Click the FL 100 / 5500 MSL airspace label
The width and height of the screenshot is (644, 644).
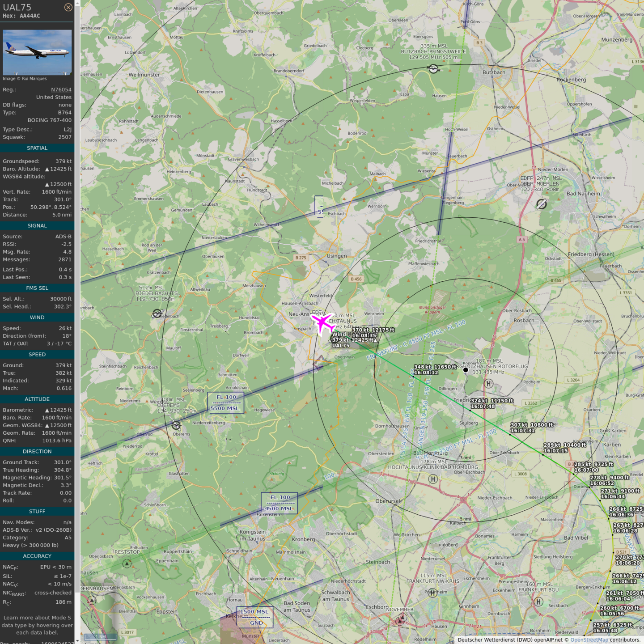[x=225, y=402]
